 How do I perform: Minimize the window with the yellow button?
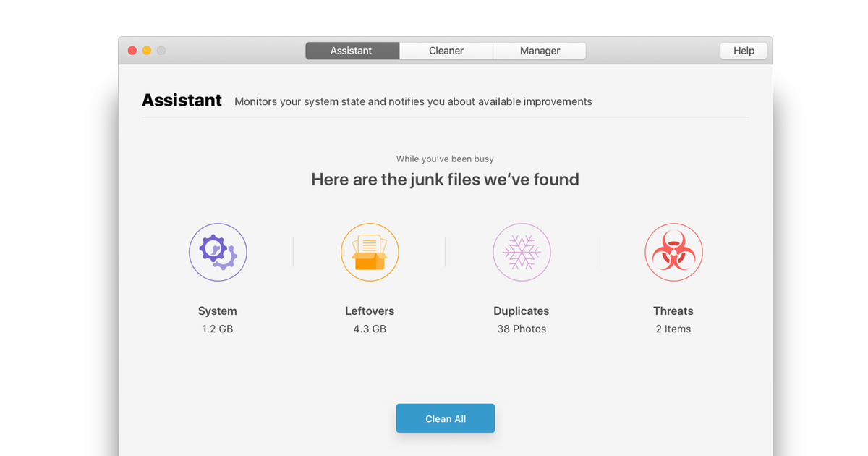[147, 51]
